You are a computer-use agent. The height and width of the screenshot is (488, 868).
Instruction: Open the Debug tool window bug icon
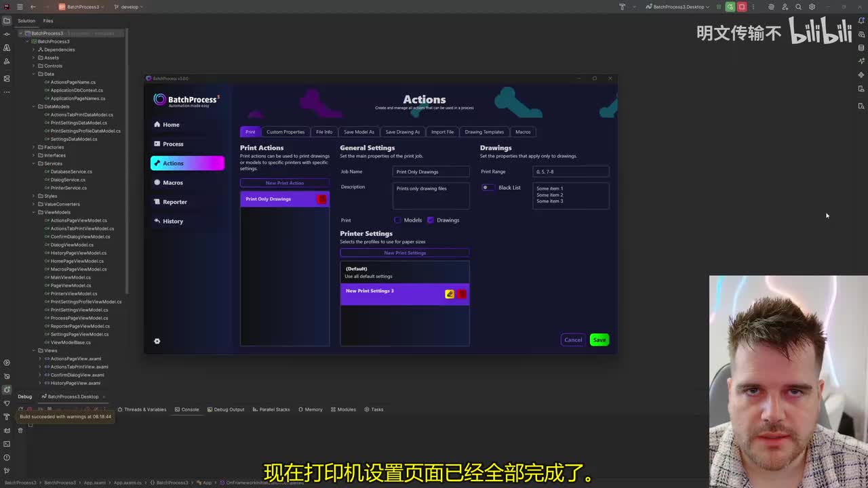(x=7, y=390)
